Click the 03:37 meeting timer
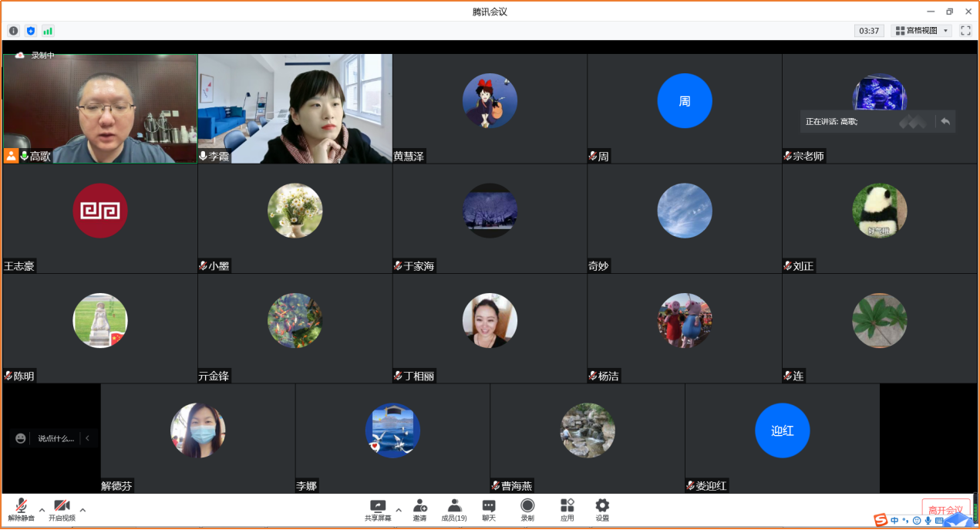980x530 pixels. point(869,31)
